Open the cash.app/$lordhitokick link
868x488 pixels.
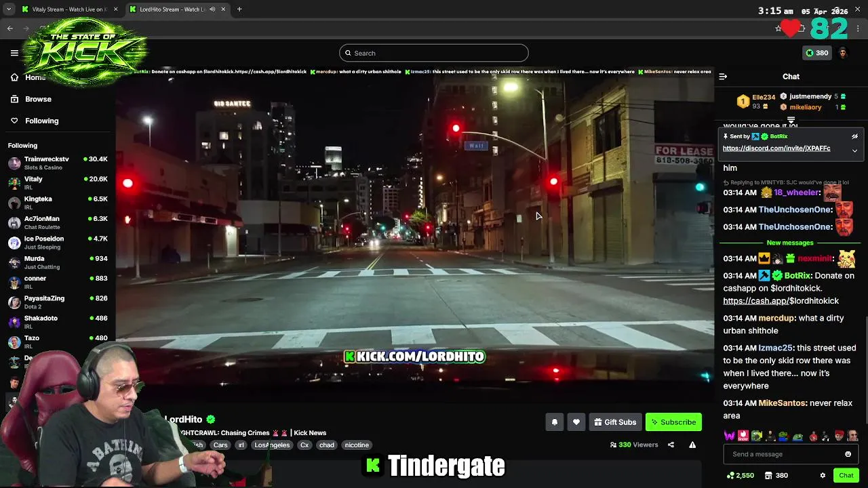[781, 301]
